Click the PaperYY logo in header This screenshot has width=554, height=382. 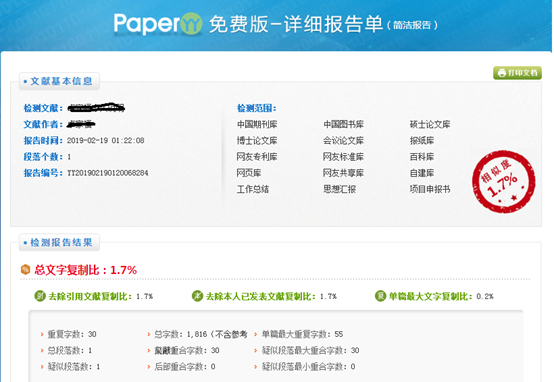pyautogui.click(x=158, y=24)
